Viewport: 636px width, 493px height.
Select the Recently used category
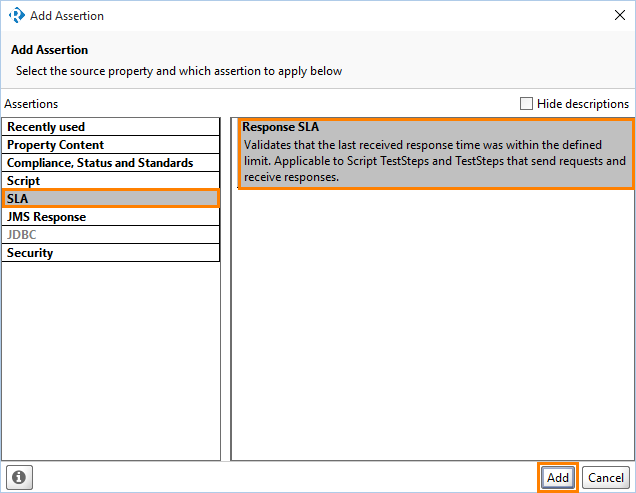[x=111, y=127]
